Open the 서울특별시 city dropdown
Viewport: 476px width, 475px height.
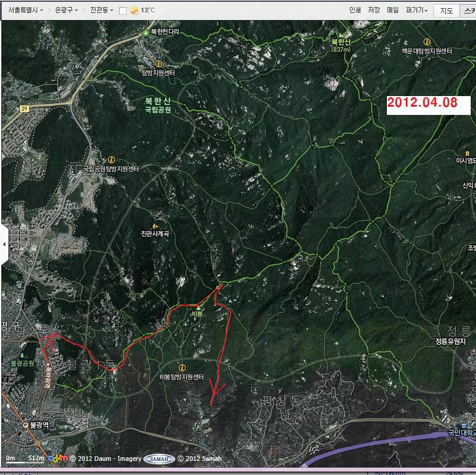pos(25,10)
